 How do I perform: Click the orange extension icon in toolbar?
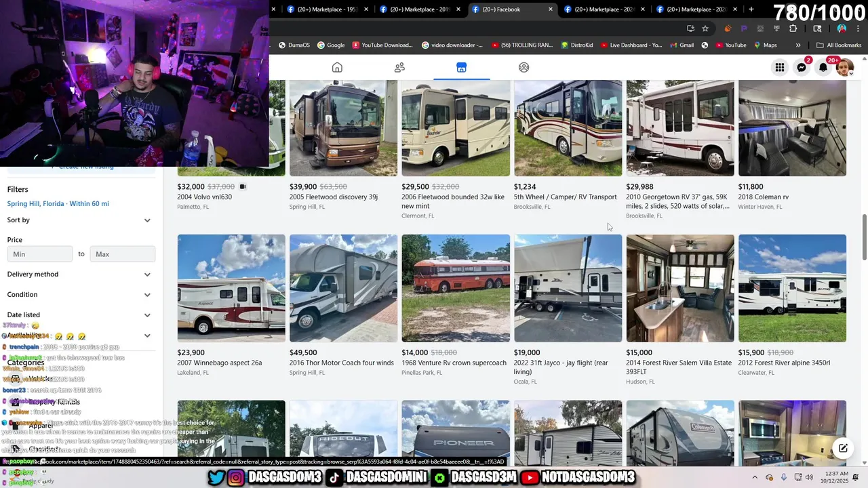[728, 28]
